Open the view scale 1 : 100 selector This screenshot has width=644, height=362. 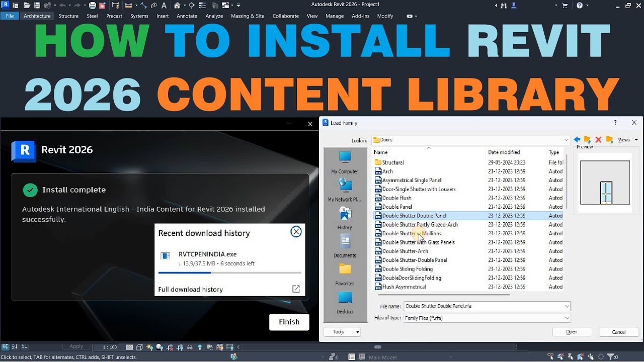[x=110, y=347]
